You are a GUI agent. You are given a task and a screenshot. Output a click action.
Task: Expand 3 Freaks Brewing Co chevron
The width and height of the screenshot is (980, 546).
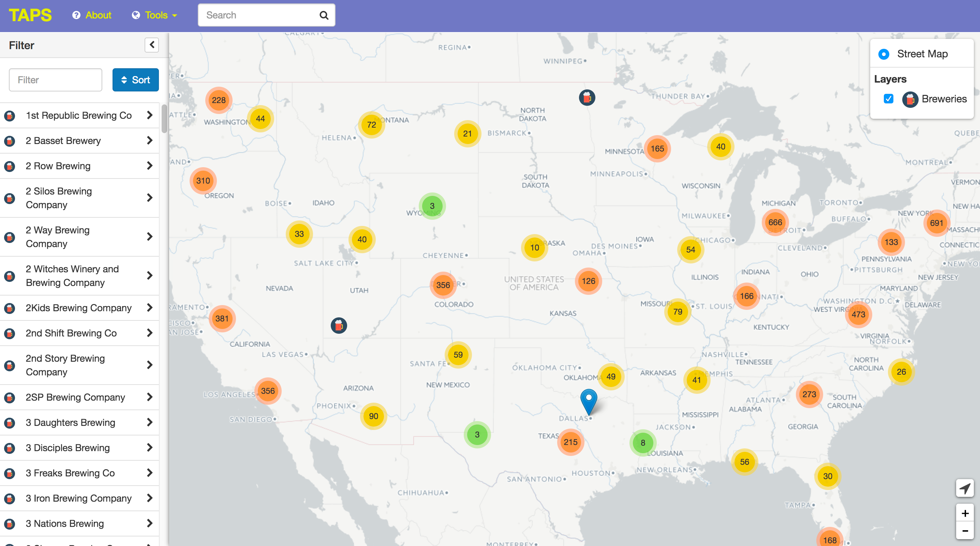pyautogui.click(x=149, y=473)
